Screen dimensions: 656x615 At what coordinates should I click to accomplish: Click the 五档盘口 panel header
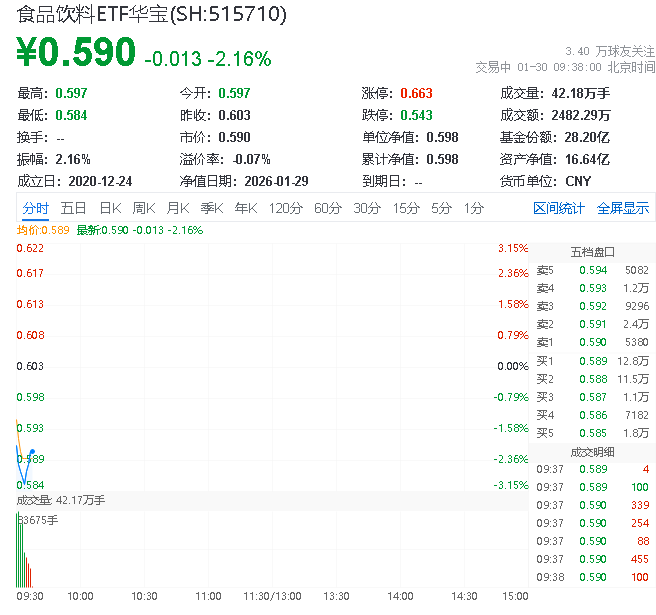[592, 251]
